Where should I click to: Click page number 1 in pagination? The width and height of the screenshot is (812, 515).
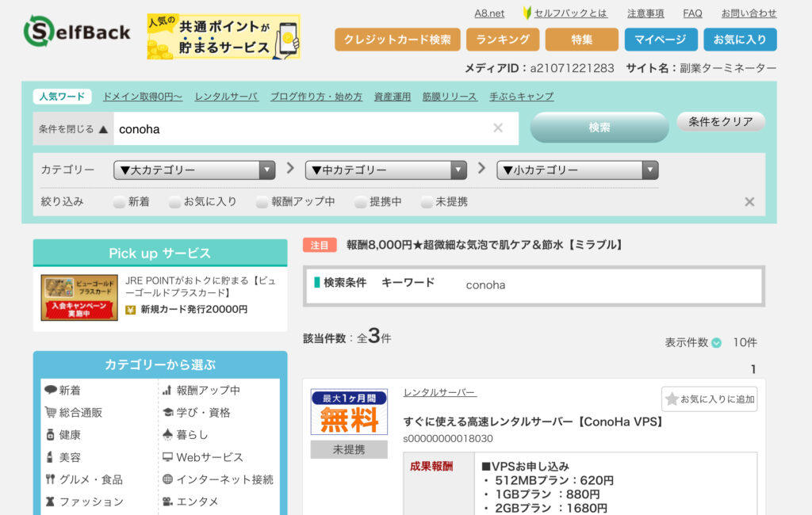click(753, 369)
